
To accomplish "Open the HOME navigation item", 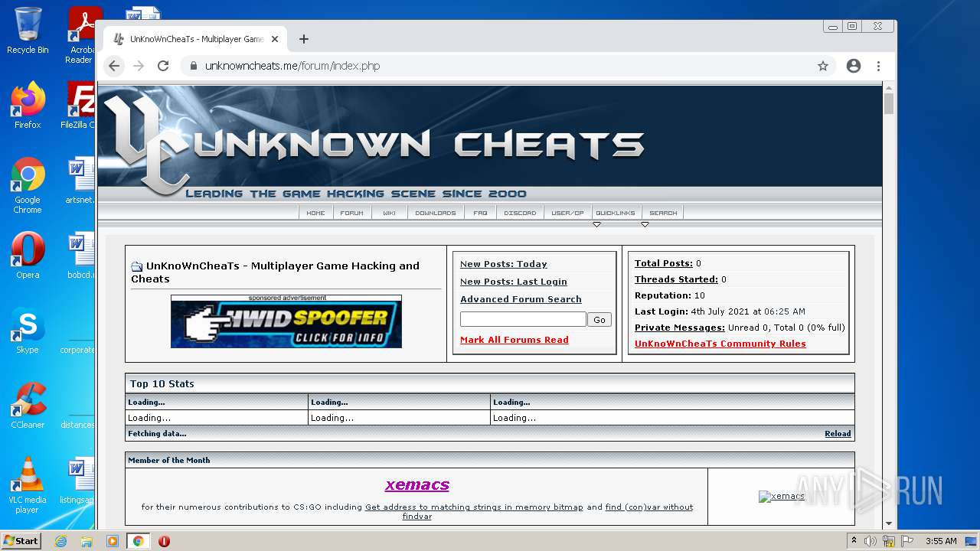I will click(x=315, y=213).
